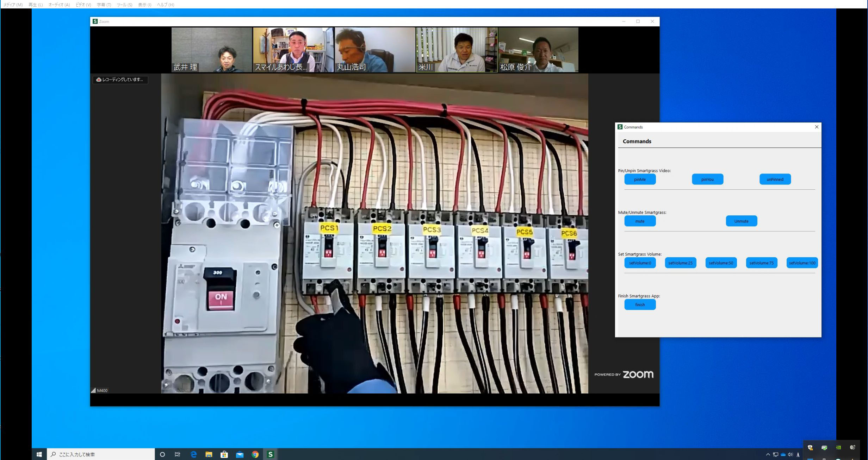The width and height of the screenshot is (868, 460).
Task: Open the ツール (S) menu
Action: click(x=124, y=5)
